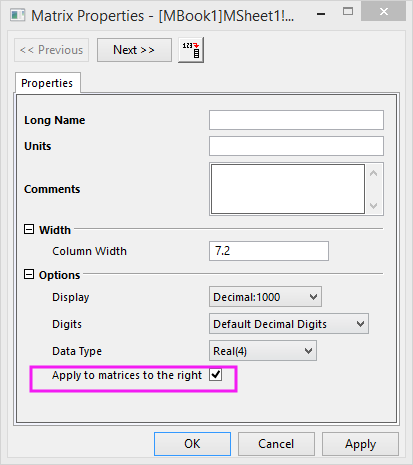The width and height of the screenshot is (413, 465).
Task: Click the Apply button
Action: click(x=360, y=444)
